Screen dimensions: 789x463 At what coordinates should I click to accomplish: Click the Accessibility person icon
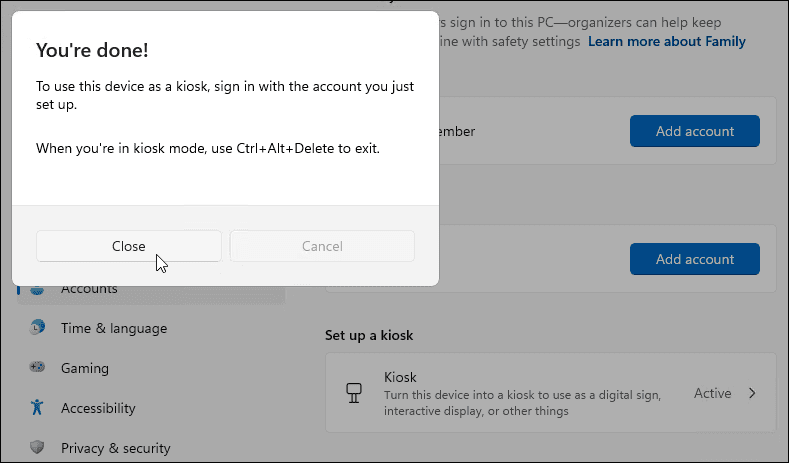pyautogui.click(x=37, y=408)
